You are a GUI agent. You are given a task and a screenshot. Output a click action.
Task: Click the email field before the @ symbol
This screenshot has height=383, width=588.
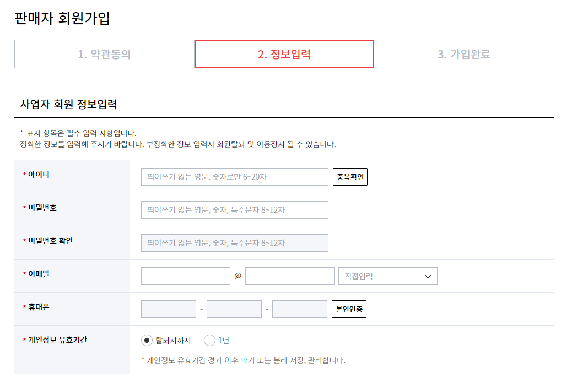(x=186, y=276)
